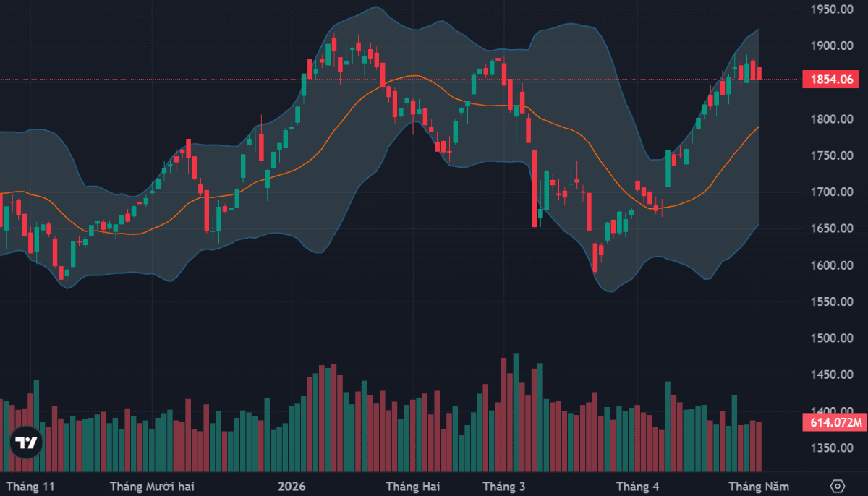The width and height of the screenshot is (868, 496).
Task: Click the 1950.00 price scale level
Action: (x=832, y=9)
